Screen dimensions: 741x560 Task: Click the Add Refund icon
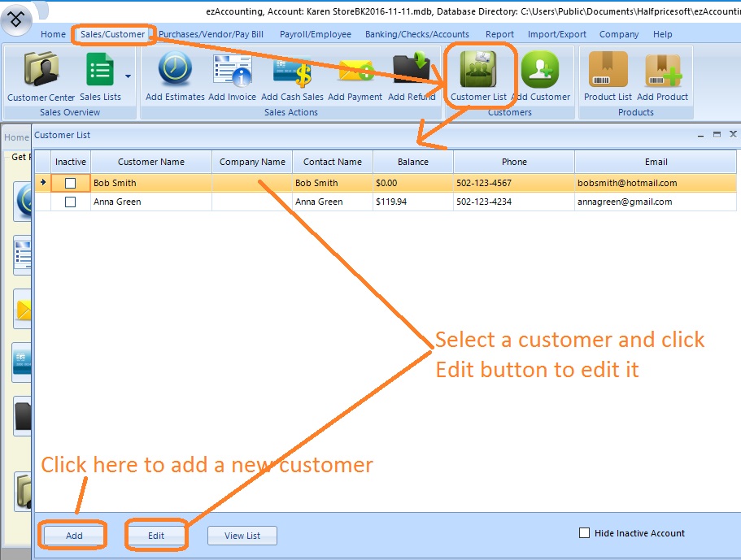pos(412,71)
